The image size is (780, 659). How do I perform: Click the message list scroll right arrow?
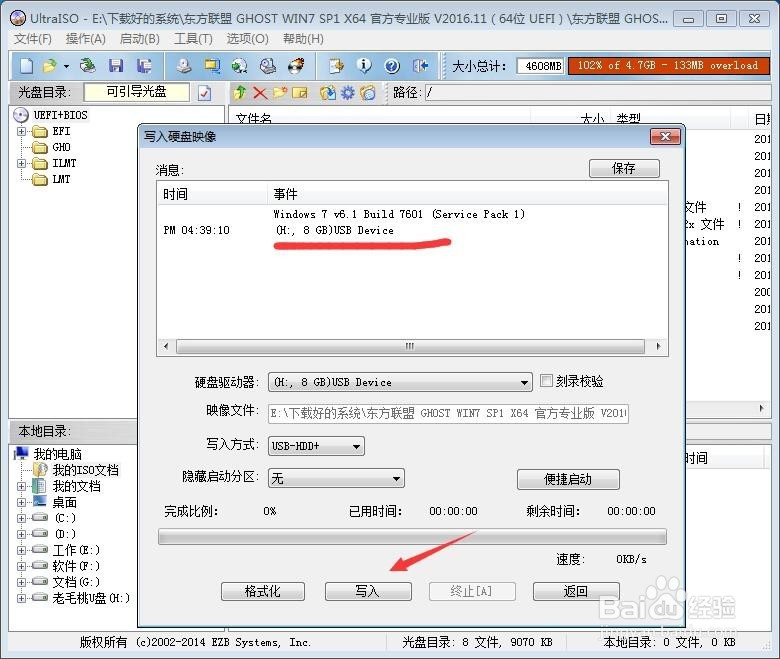click(x=658, y=346)
